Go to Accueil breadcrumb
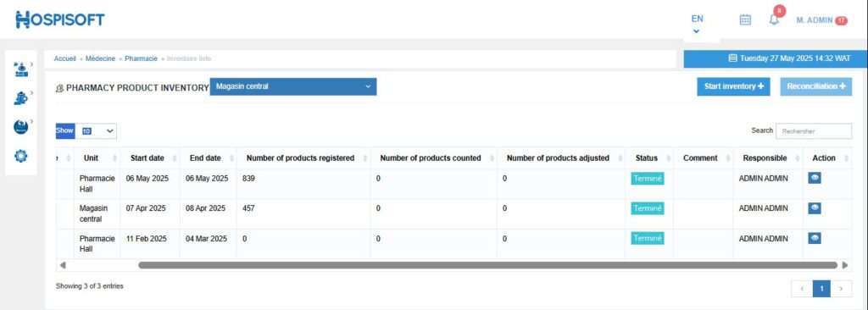The width and height of the screenshot is (868, 310). [x=64, y=58]
